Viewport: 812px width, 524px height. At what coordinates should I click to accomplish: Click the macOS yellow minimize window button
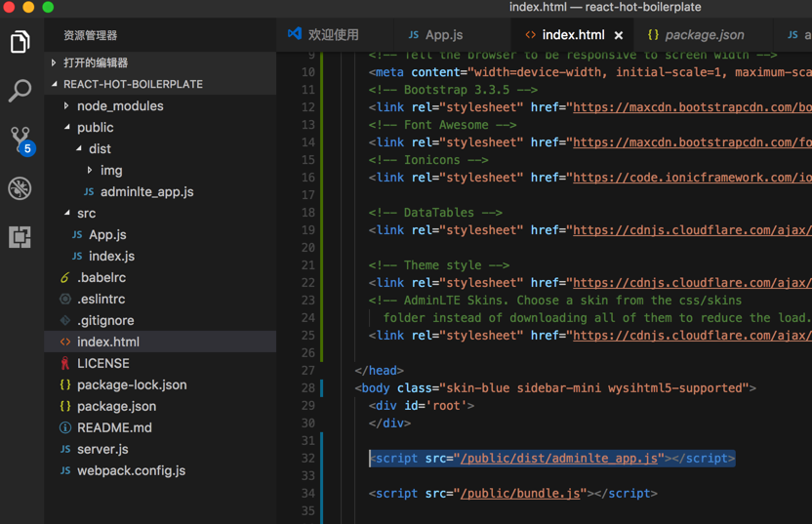pyautogui.click(x=28, y=8)
